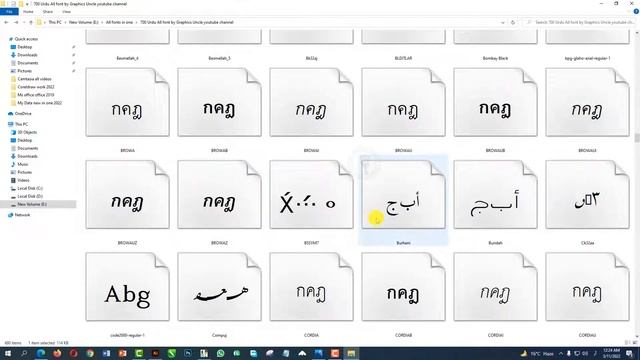Switch to large icons view in status bar
The image size is (640, 360).
click(x=634, y=343)
